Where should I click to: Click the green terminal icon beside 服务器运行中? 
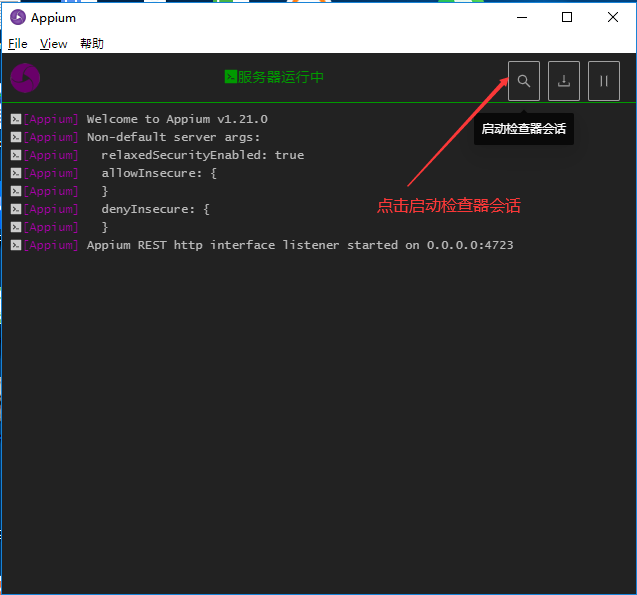[230, 77]
